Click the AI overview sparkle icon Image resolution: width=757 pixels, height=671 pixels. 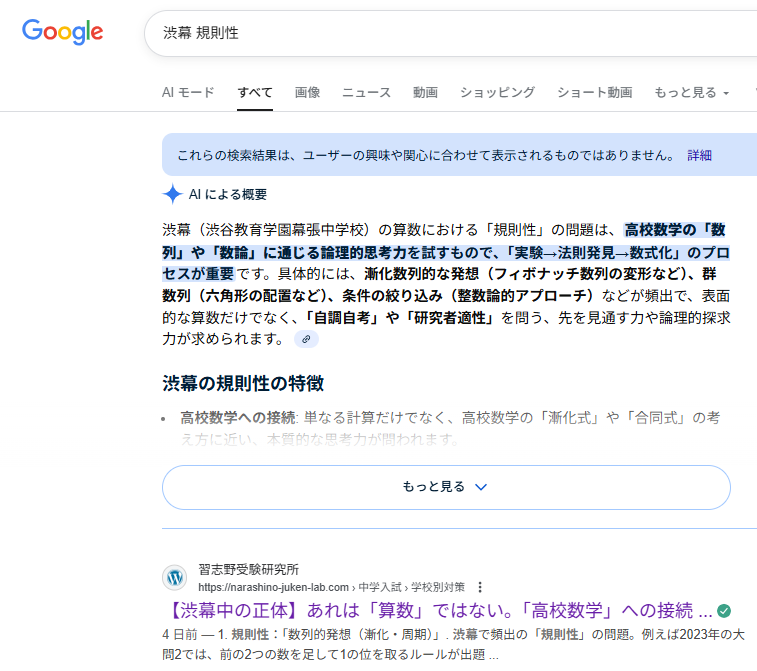(x=173, y=194)
